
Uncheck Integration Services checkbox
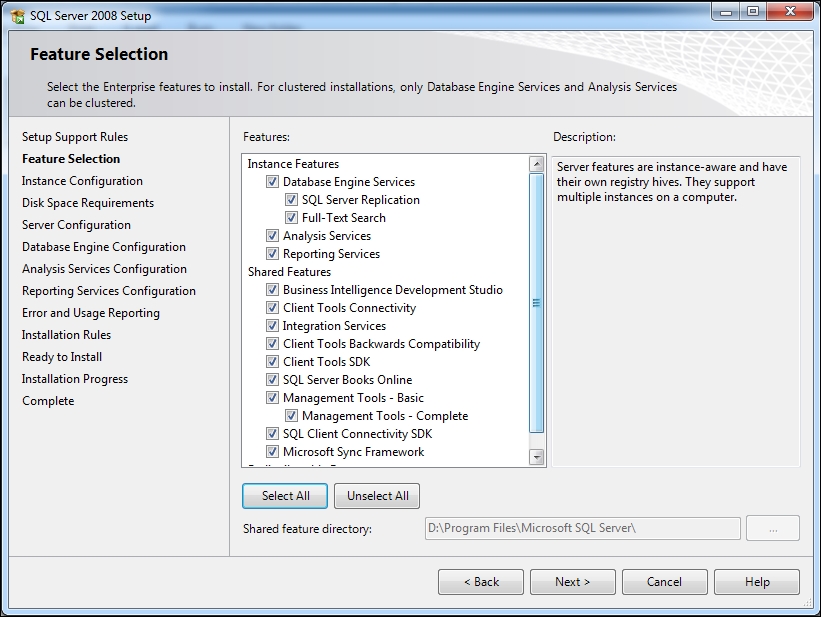(272, 325)
